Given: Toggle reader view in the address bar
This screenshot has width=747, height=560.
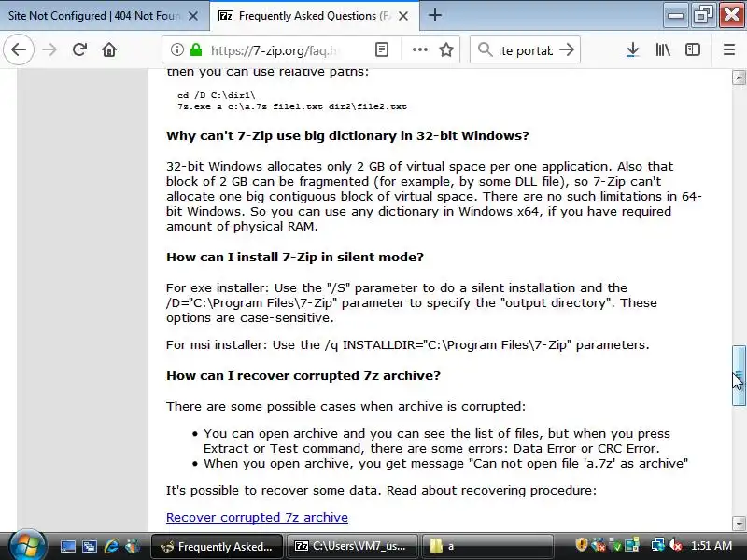Looking at the screenshot, I should (382, 49).
